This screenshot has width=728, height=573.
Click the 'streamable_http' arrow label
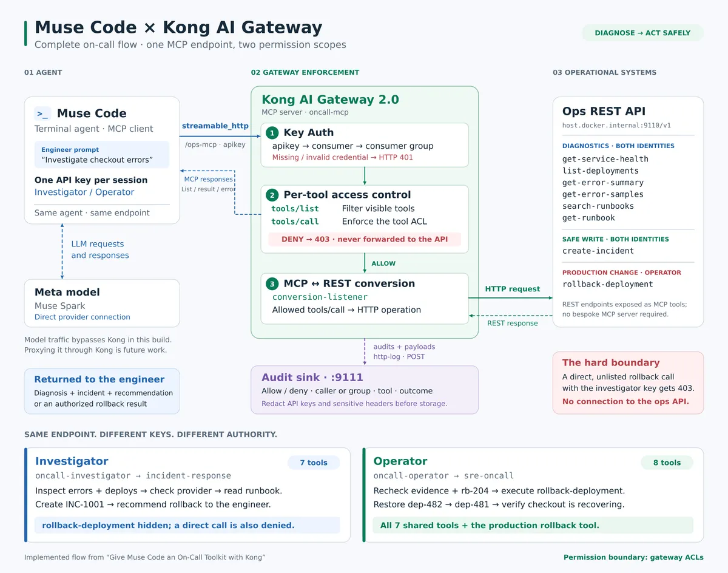click(215, 126)
